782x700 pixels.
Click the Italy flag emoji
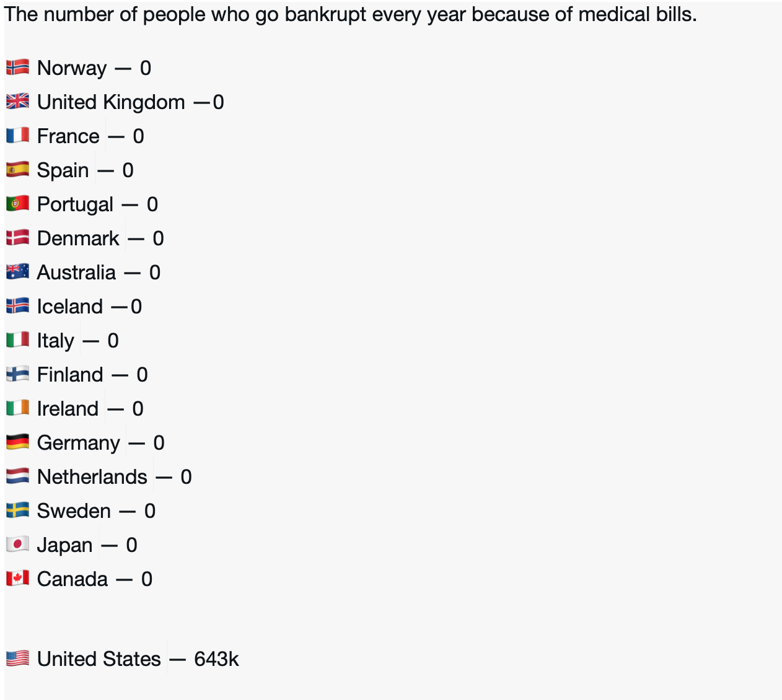point(17,339)
